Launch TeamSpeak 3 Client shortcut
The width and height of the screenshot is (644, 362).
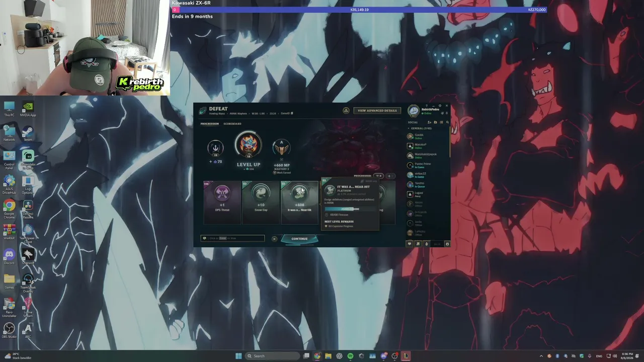(x=28, y=234)
